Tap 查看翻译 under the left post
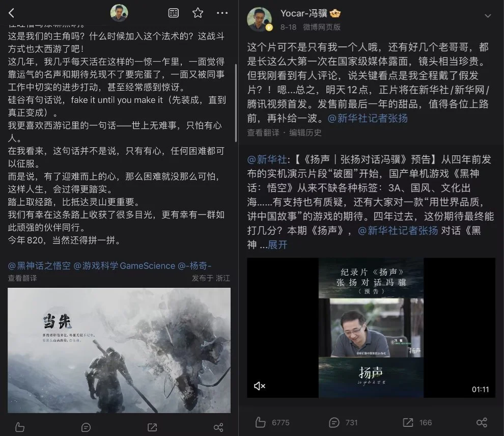Viewport: 504px width, 436px height. coord(22,278)
